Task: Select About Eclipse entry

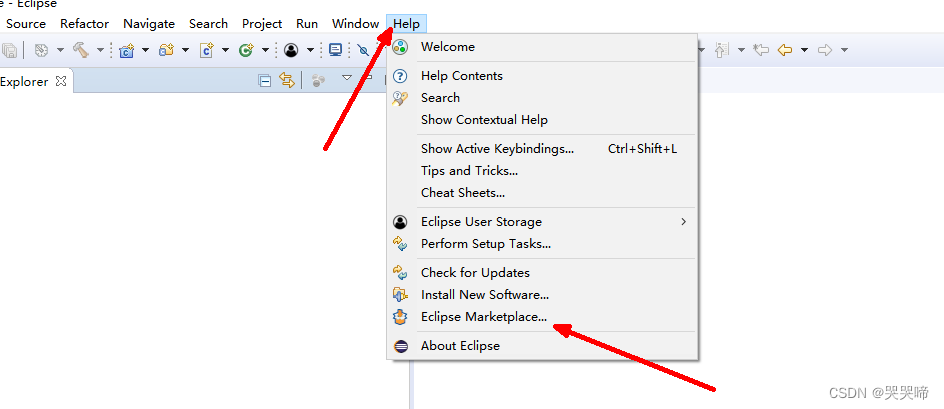Action: tap(542, 346)
